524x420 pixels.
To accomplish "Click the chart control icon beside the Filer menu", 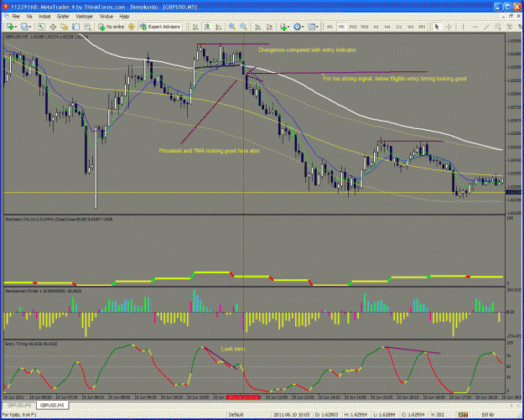I will [x=6, y=16].
